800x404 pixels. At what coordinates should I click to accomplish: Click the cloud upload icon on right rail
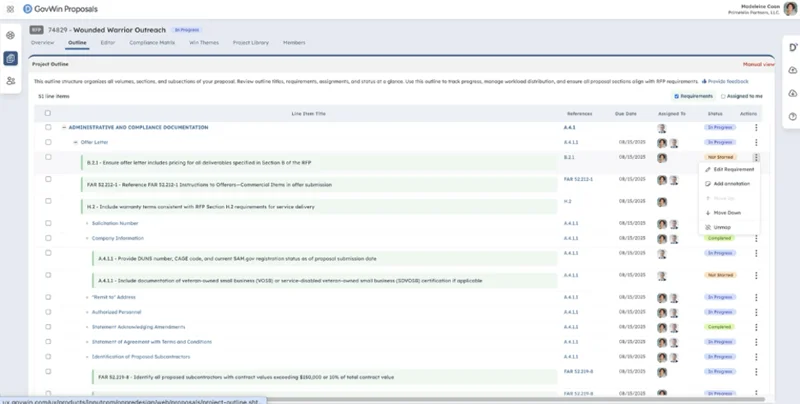click(x=793, y=70)
